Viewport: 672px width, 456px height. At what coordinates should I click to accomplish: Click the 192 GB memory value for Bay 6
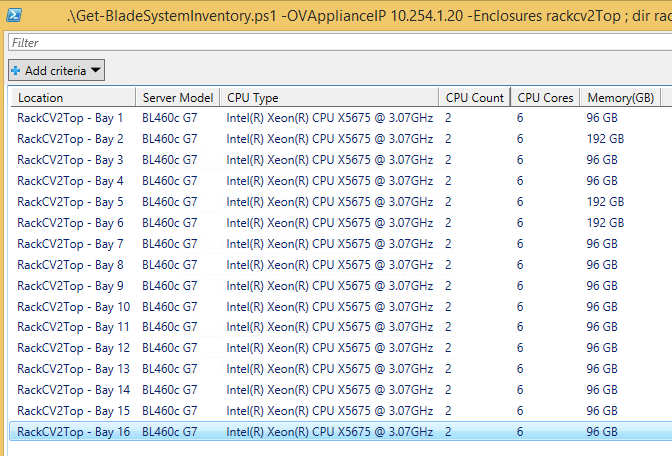605,223
